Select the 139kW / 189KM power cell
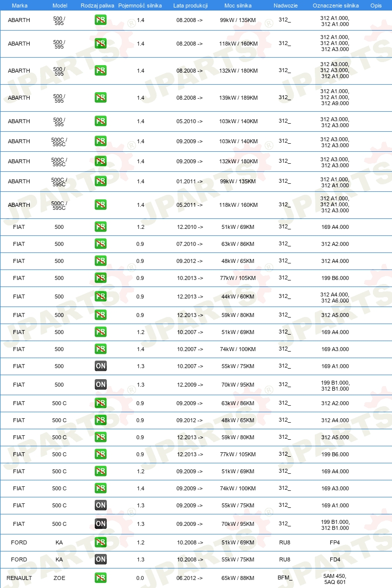The width and height of the screenshot is (392, 588). pyautogui.click(x=239, y=98)
